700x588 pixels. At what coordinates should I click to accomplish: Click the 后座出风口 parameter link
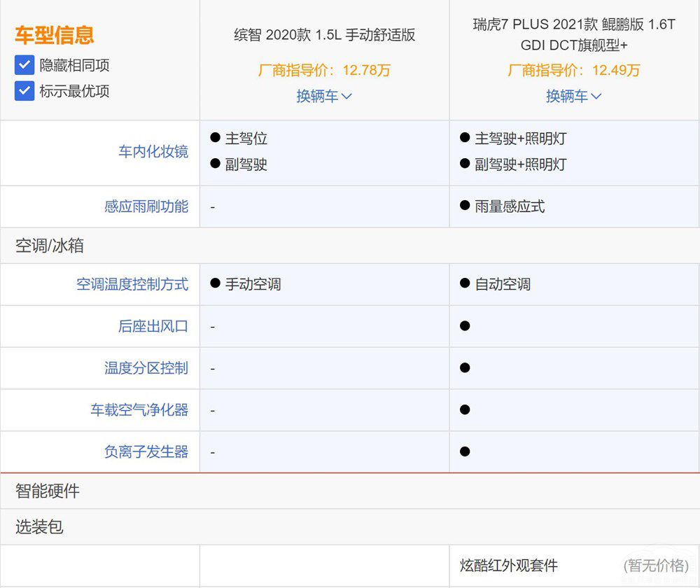(x=153, y=326)
